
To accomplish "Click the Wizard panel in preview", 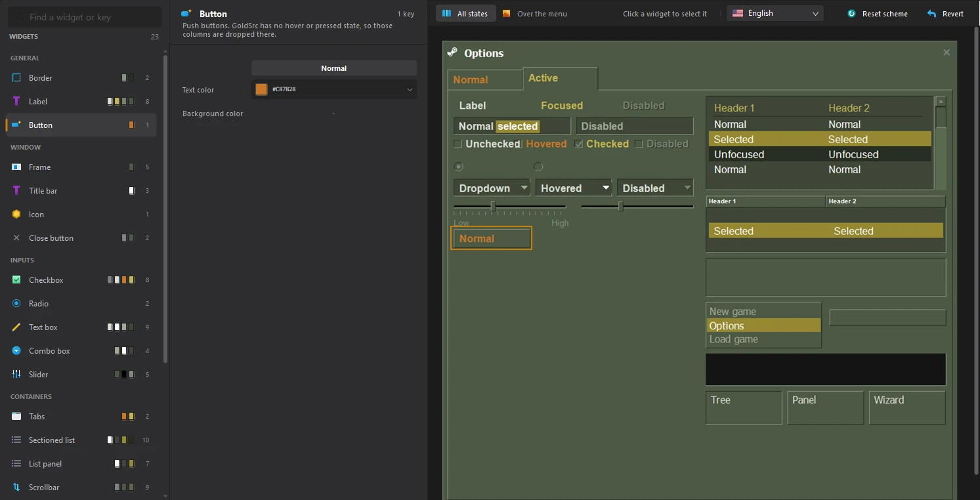I will (907, 407).
